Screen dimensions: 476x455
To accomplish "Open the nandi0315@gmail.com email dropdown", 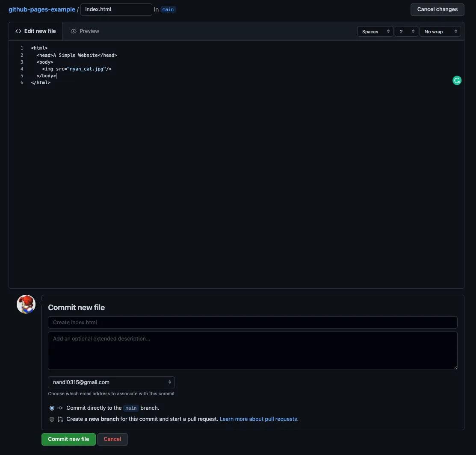I will tap(111, 382).
